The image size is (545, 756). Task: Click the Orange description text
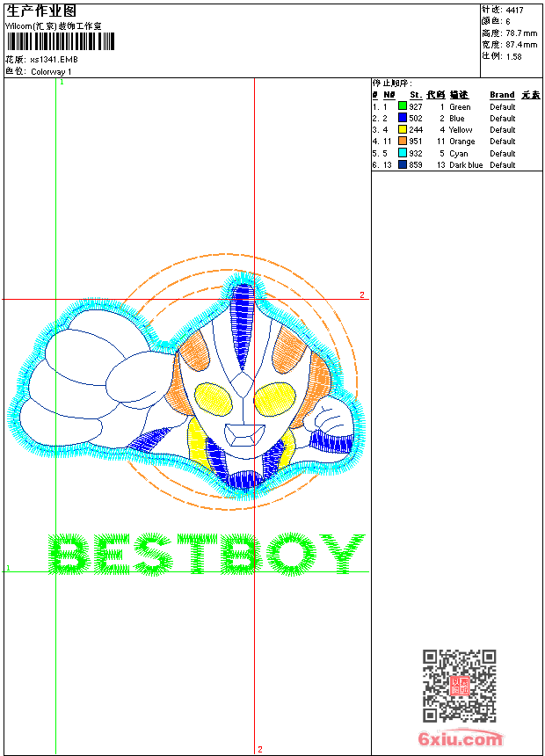click(x=462, y=142)
